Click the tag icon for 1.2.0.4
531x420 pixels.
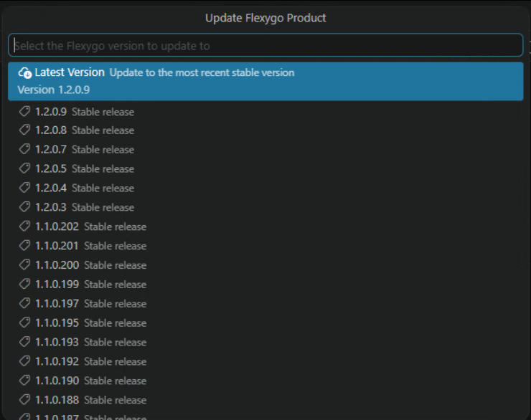tap(24, 188)
